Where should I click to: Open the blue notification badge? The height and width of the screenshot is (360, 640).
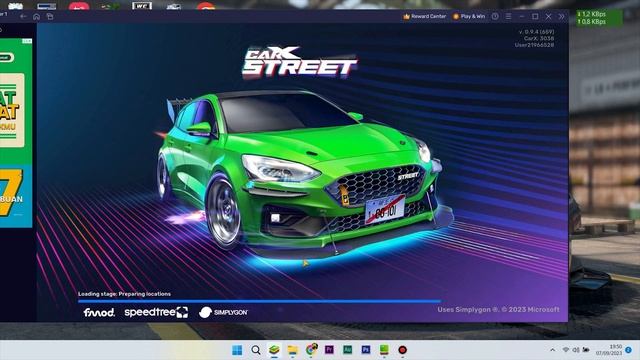629,350
